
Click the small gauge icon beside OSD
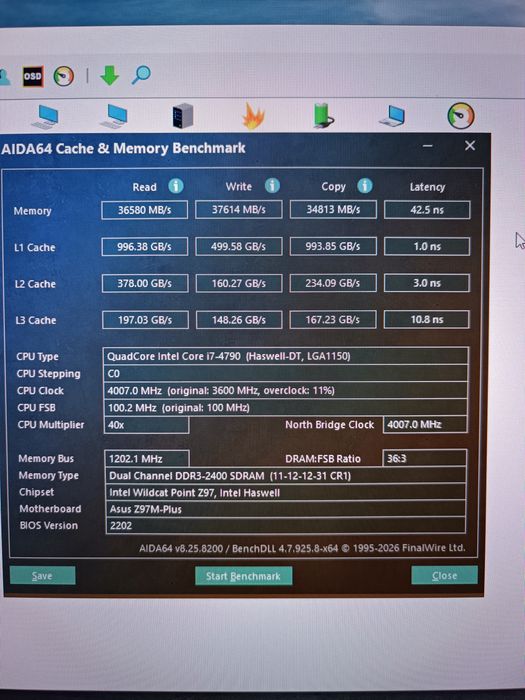(63, 76)
